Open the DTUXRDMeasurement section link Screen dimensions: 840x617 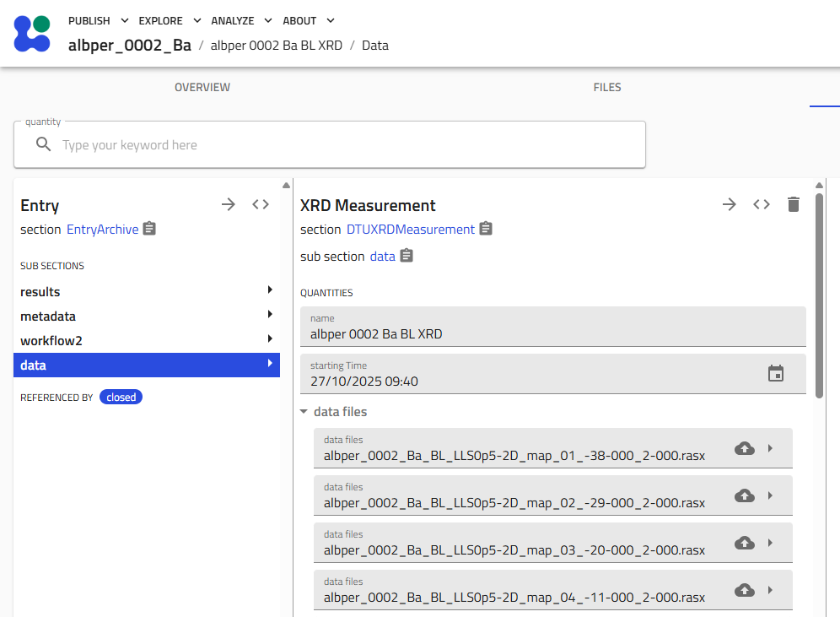(410, 229)
